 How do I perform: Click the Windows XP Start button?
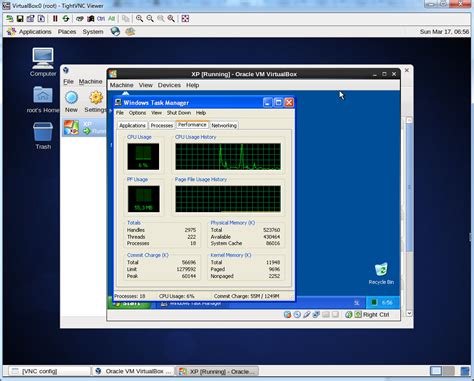[129, 303]
